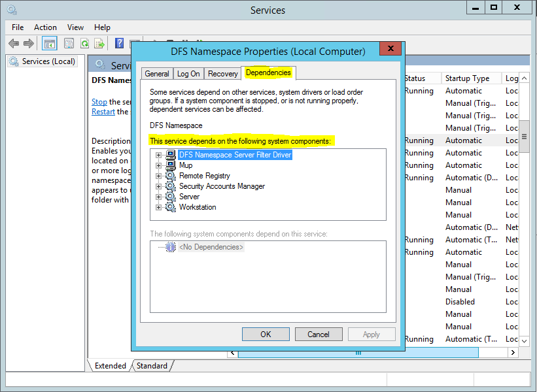537x392 pixels.
Task: Click the No Dependencies placeholder icon
Action: click(171, 247)
